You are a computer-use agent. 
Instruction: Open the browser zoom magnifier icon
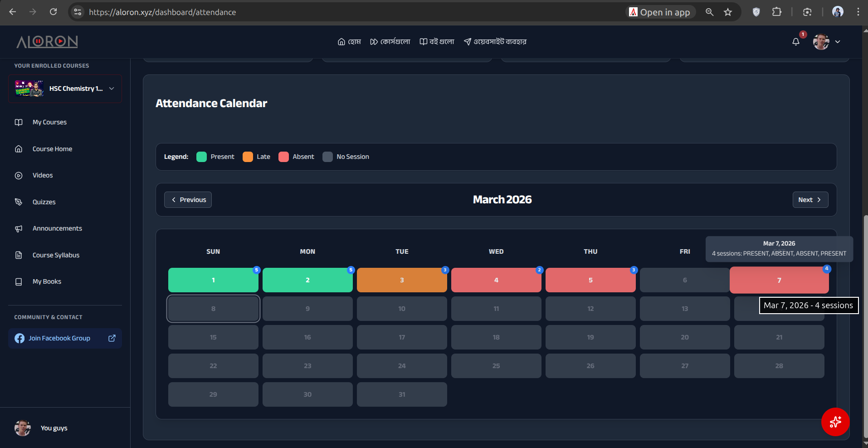(710, 12)
